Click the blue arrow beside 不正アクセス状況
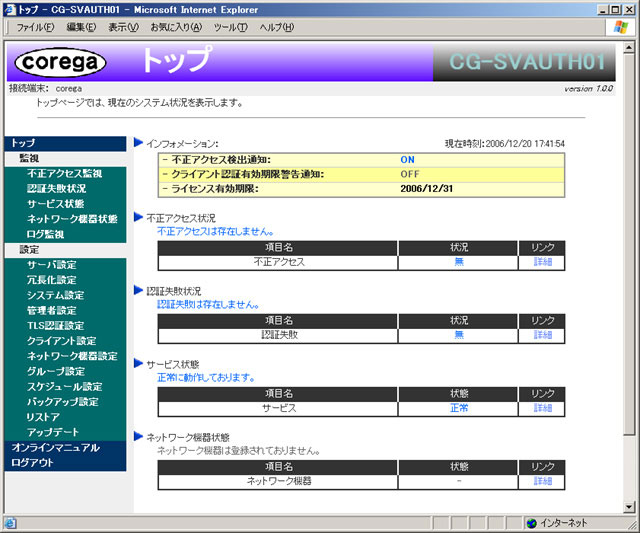Viewport: 640px width, 533px height. pyautogui.click(x=138, y=217)
